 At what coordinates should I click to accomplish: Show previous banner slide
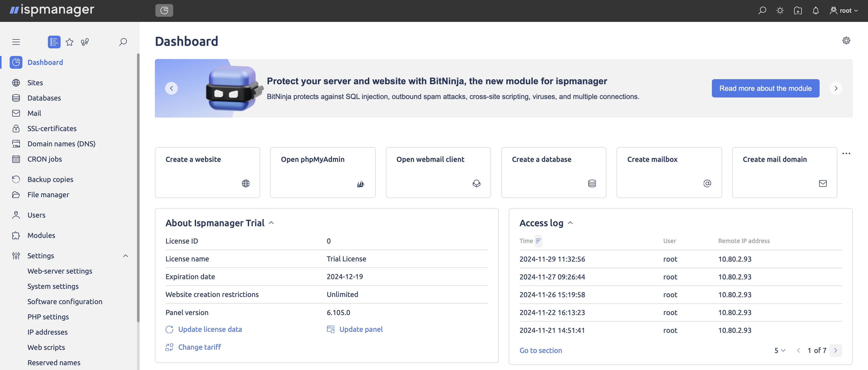click(x=171, y=88)
